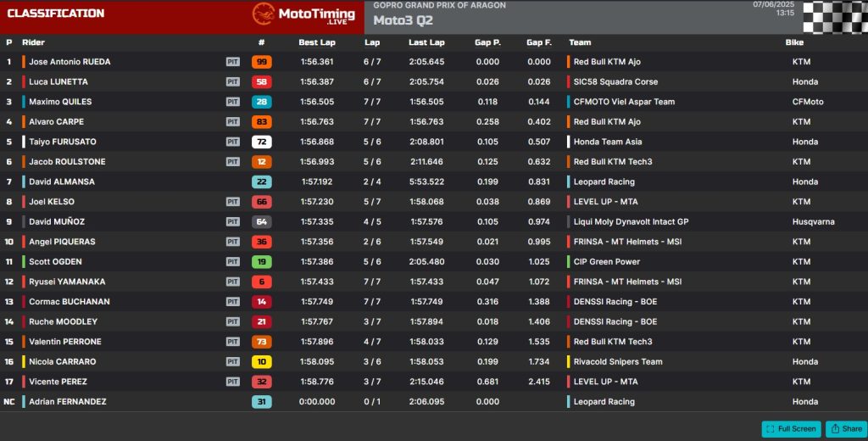Click the PIT badge beside Luca Lunetta
Screen dimensions: 868x441
point(232,82)
